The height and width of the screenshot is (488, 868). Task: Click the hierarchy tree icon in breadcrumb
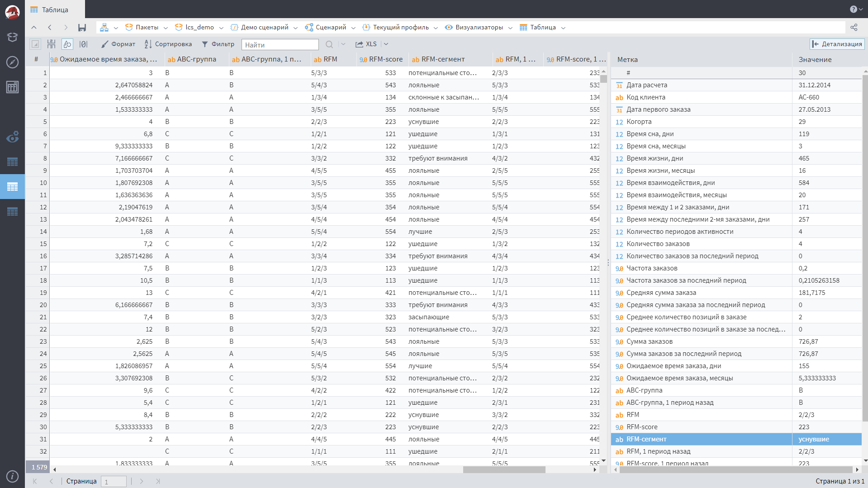104,27
